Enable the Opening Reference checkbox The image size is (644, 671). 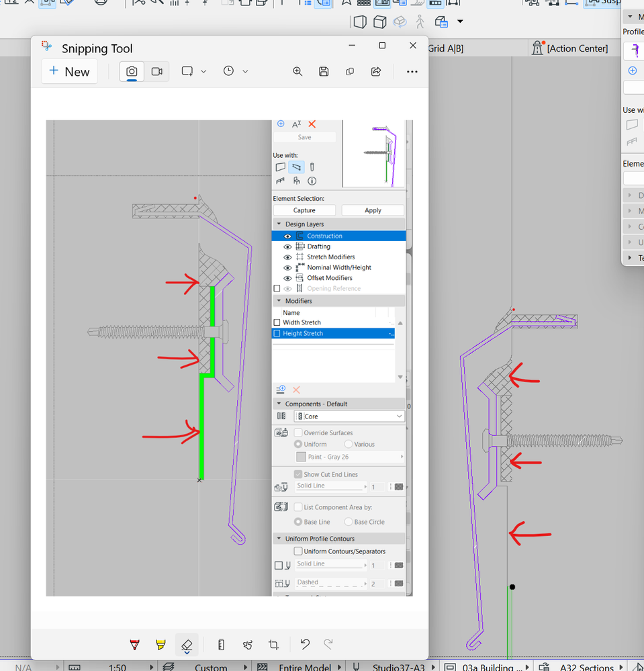tap(276, 288)
